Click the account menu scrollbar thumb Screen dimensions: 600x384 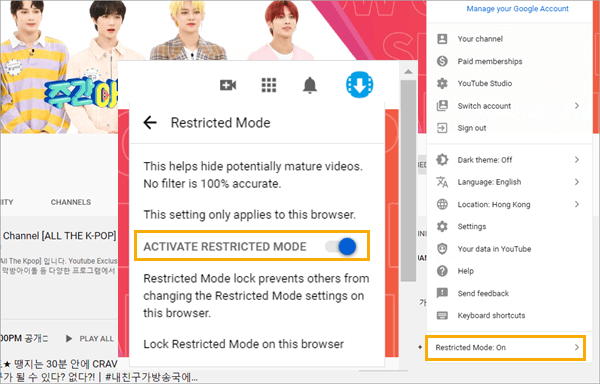[x=408, y=180]
